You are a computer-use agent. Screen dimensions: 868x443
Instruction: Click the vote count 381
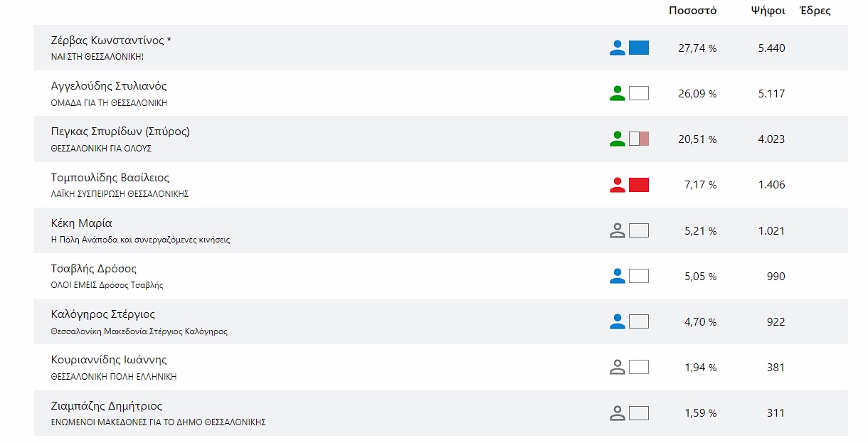click(x=776, y=368)
